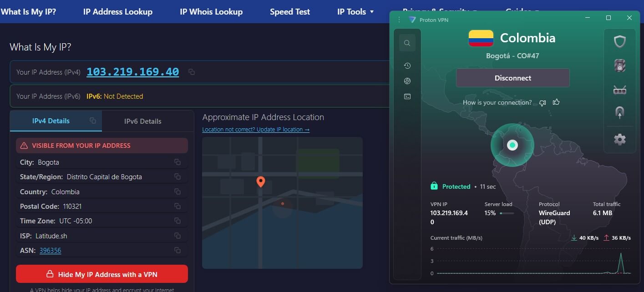Click the "36 KB/s" upload speed

pyautogui.click(x=621, y=238)
